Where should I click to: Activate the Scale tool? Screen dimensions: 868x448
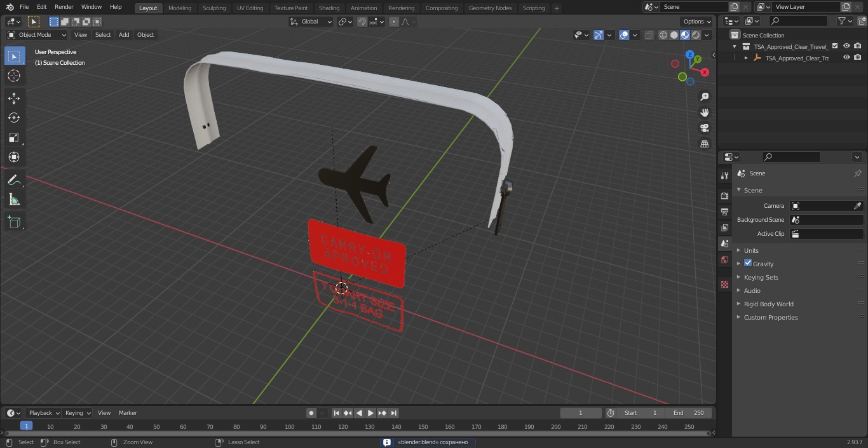click(14, 137)
